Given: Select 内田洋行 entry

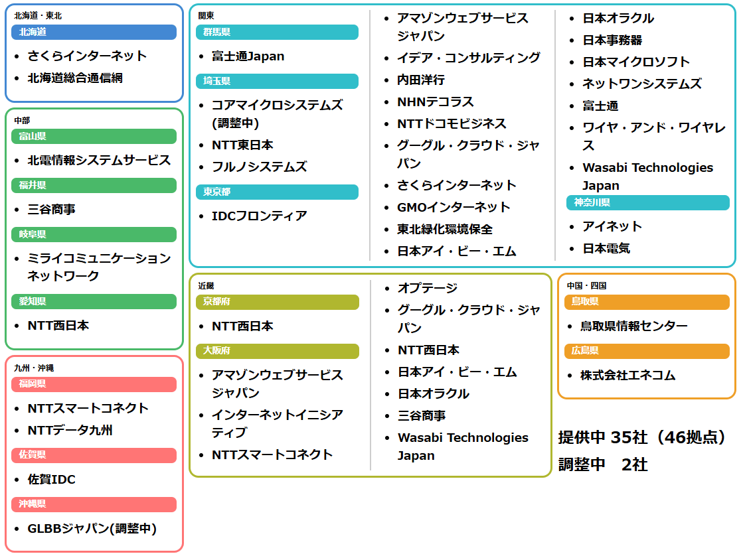Looking at the screenshot, I should tap(421, 80).
